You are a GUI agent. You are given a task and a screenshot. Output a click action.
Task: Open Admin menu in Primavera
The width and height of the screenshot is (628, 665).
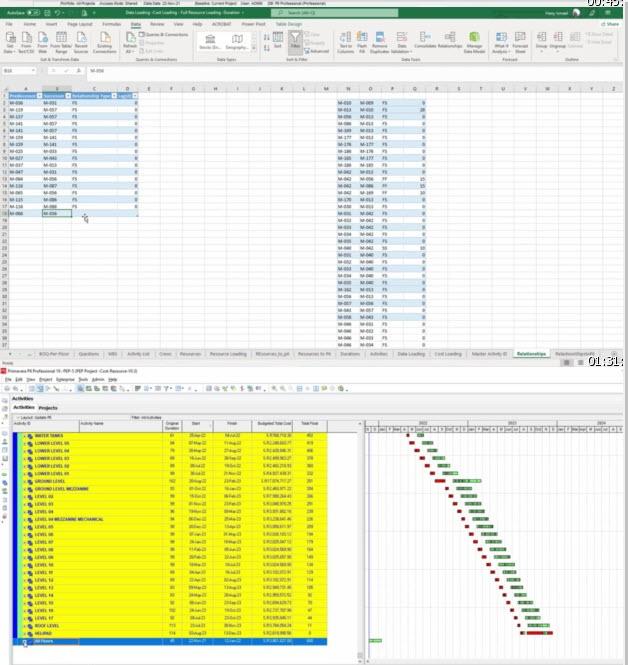pyautogui.click(x=98, y=380)
